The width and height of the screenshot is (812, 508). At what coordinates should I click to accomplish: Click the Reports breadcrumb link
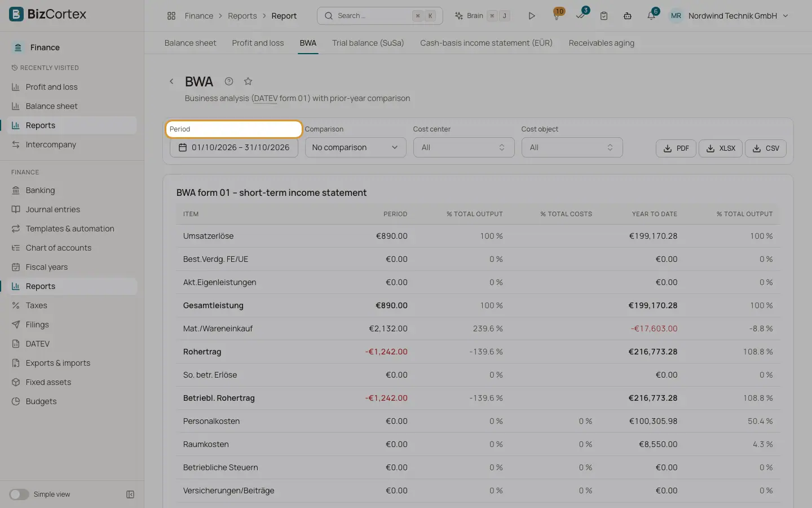pyautogui.click(x=242, y=16)
